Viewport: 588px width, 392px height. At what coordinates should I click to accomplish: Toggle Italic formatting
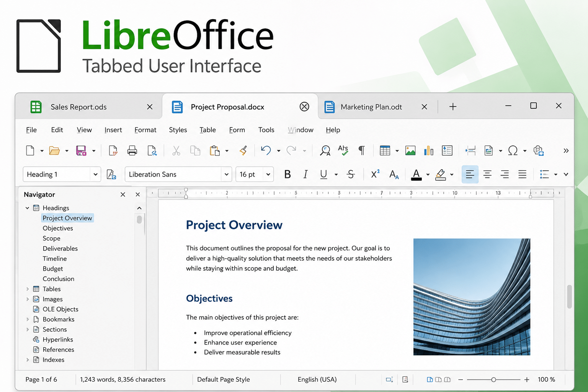coord(305,174)
